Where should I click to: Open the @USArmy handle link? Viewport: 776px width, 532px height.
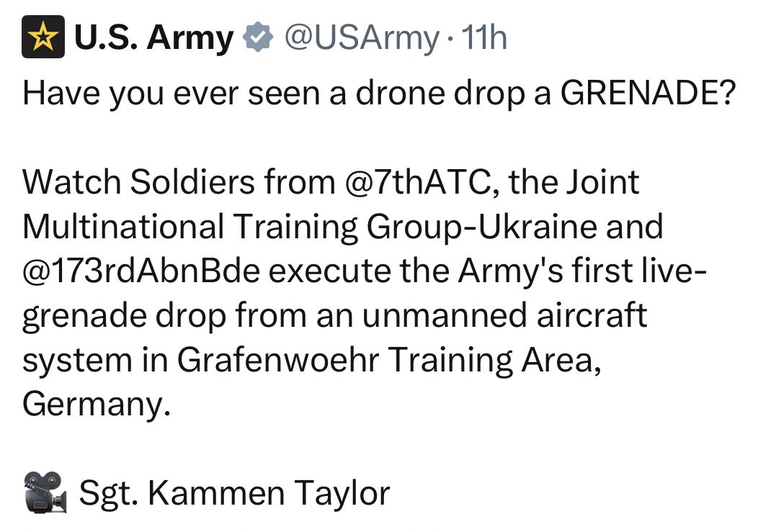360,38
